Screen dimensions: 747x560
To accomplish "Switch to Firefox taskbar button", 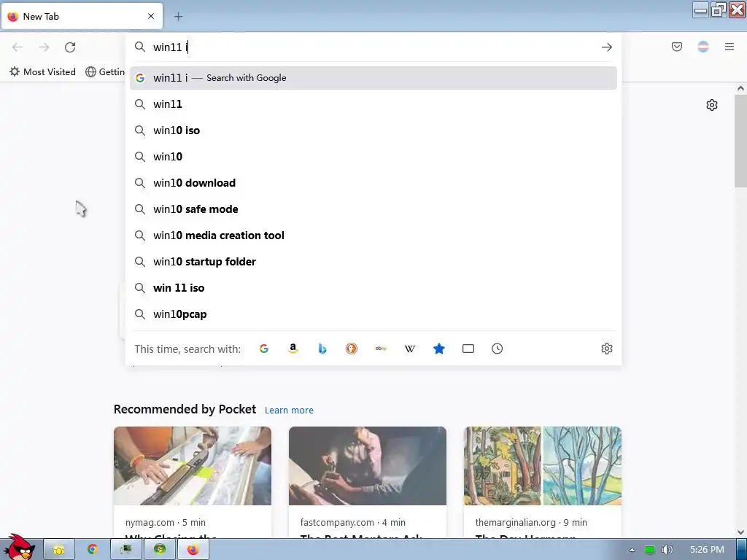I will (193, 550).
